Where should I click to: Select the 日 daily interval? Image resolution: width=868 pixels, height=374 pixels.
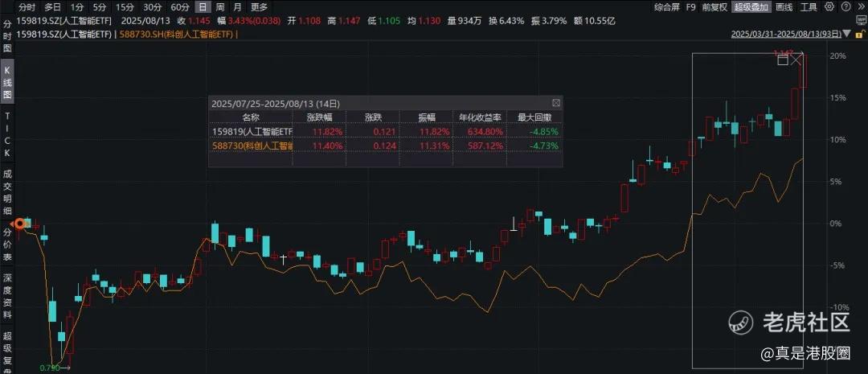203,7
